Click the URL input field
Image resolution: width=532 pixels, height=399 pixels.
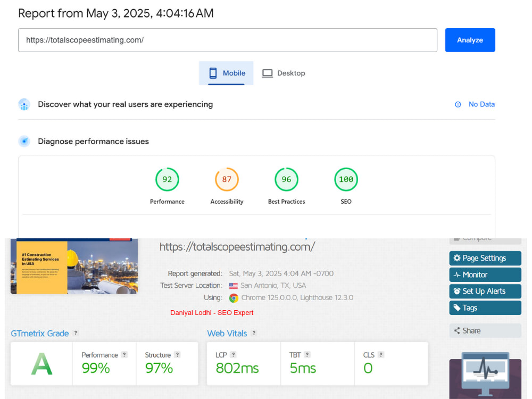227,40
